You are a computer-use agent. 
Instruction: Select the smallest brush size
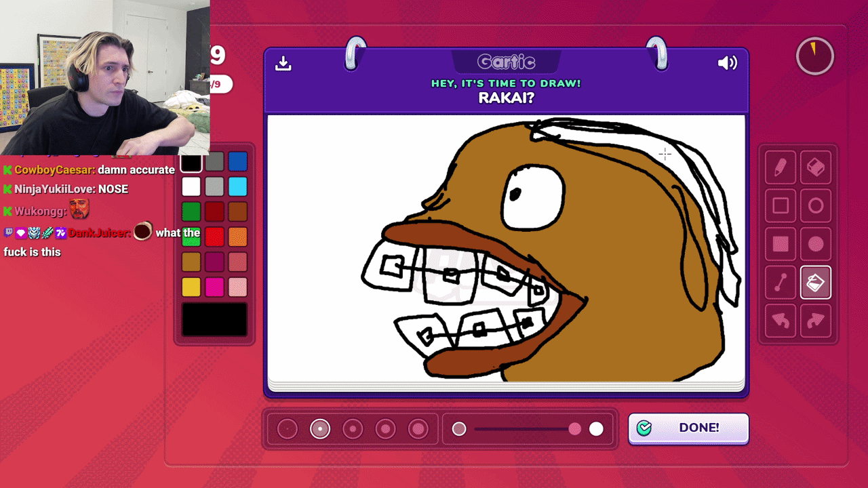288,428
